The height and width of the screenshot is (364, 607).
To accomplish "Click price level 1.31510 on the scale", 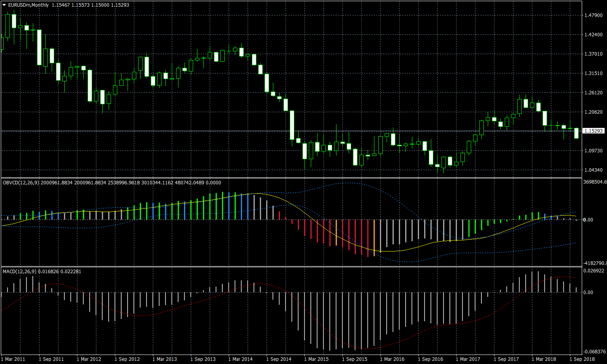I will 594,73.
